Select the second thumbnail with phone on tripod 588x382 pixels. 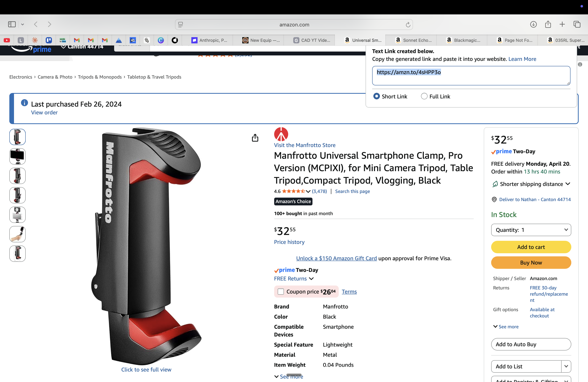tap(17, 156)
